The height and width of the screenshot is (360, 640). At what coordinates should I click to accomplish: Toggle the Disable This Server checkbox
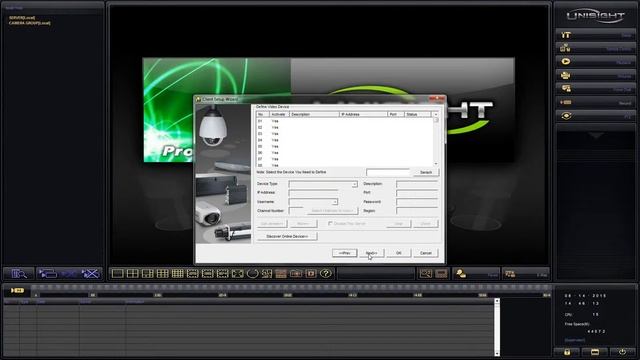click(330, 224)
